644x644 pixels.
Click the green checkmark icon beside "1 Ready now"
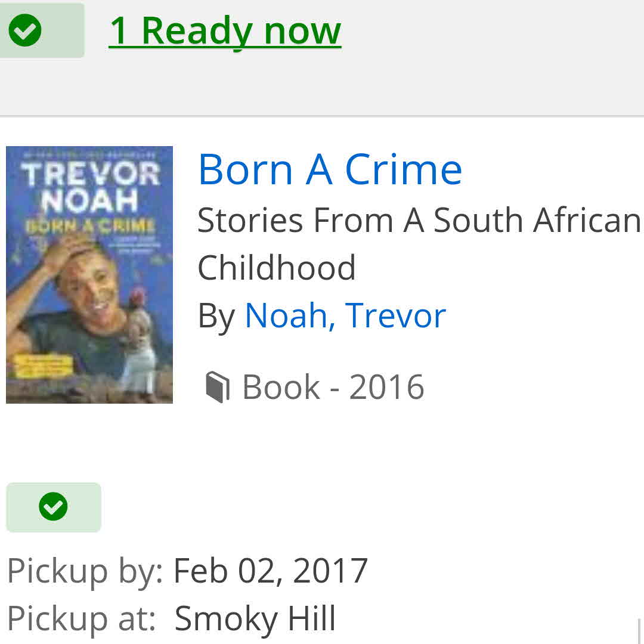pyautogui.click(x=26, y=30)
